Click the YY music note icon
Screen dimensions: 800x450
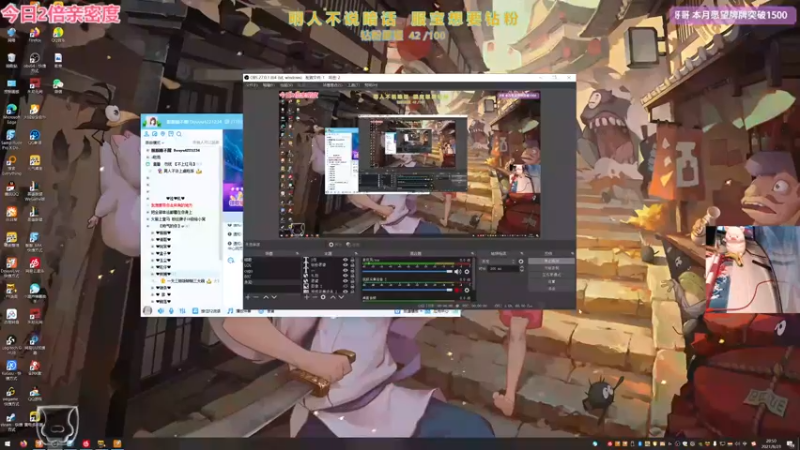tap(230, 311)
